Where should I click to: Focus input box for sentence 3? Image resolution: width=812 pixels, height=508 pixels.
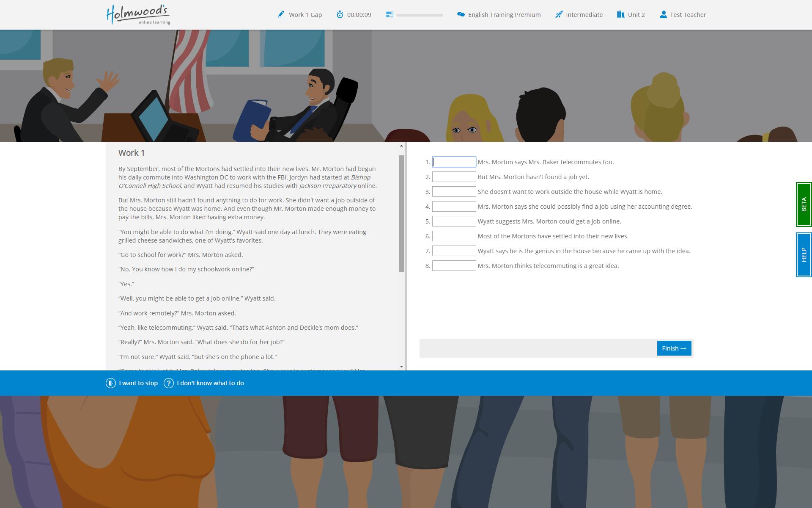point(454,192)
